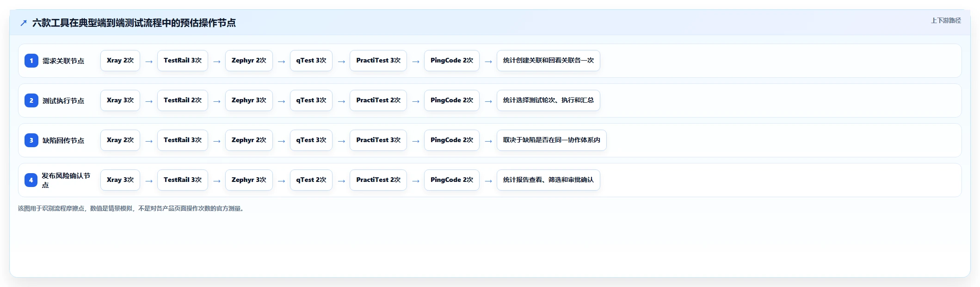Click the 测试执行节点 row label
This screenshot has height=287, width=980.
pyautogui.click(x=63, y=100)
